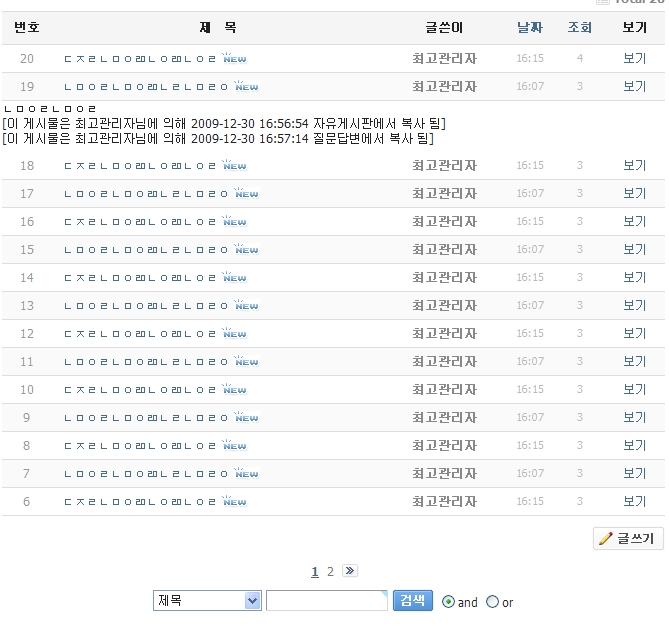Select the 'and' search radio option
Viewport: 669px width, 626px height.
point(448,602)
